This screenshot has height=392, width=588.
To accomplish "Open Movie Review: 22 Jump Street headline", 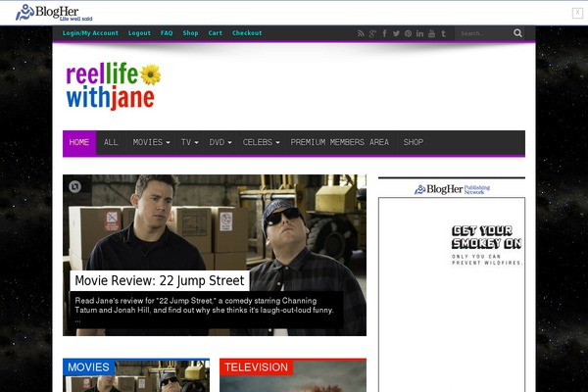I will tap(160, 280).
